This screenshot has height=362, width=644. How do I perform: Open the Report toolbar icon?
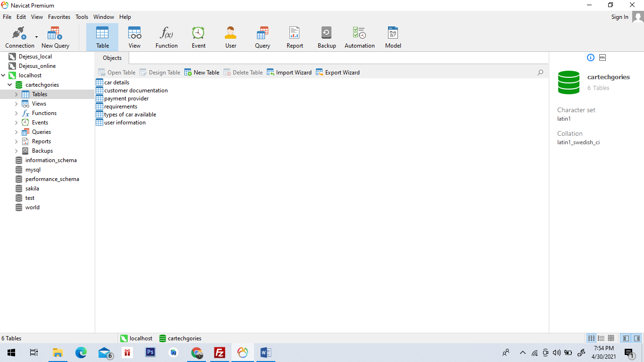coord(295,37)
